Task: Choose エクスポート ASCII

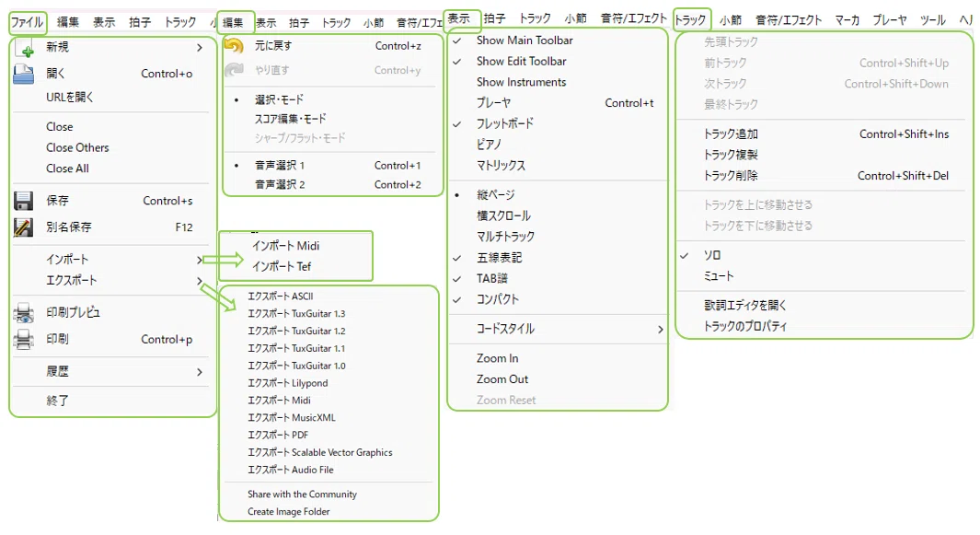Action: click(280, 297)
